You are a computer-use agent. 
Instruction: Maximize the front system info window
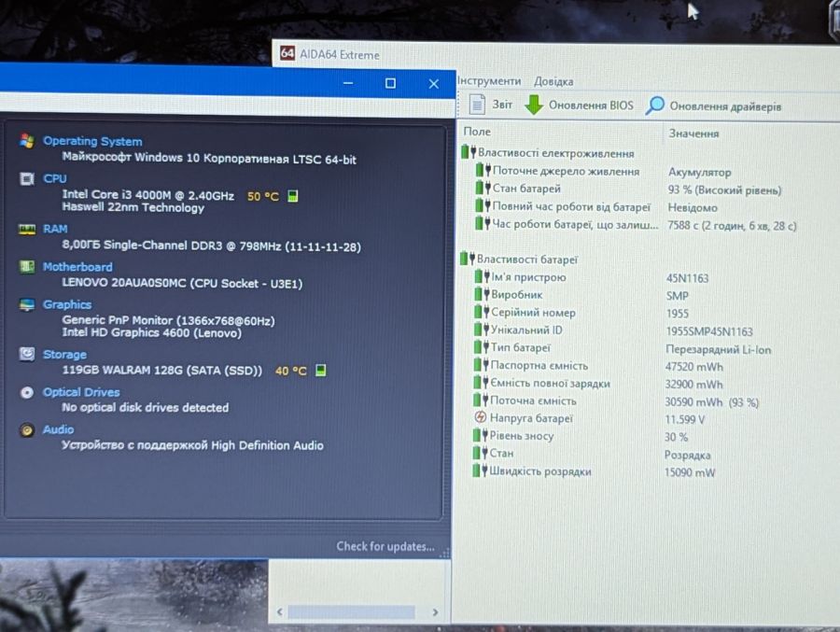tap(390, 83)
